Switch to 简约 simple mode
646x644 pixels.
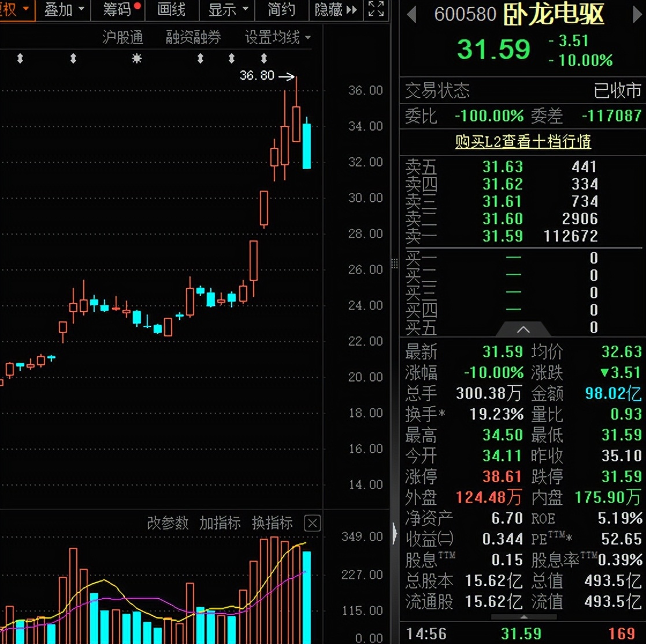pyautogui.click(x=282, y=9)
